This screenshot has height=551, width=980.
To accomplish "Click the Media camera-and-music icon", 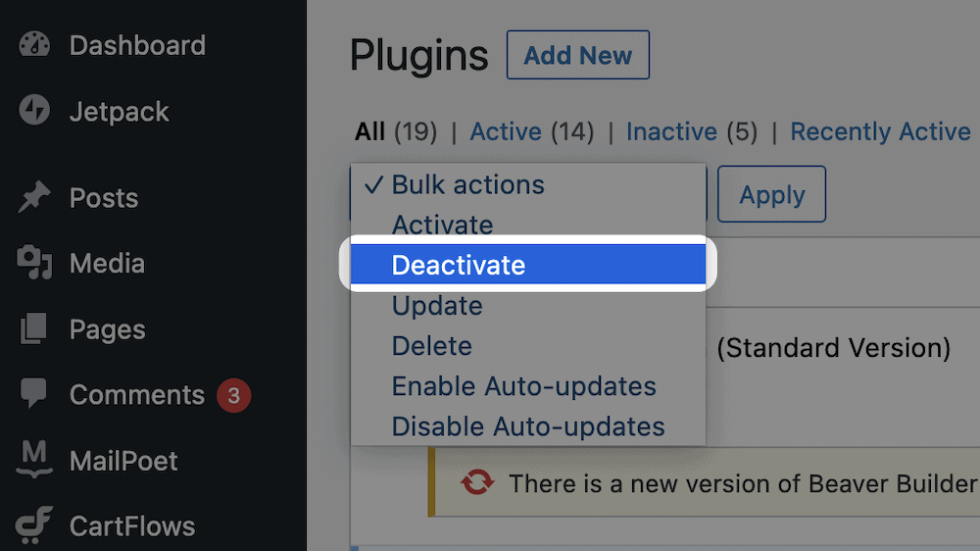I will click(x=34, y=262).
